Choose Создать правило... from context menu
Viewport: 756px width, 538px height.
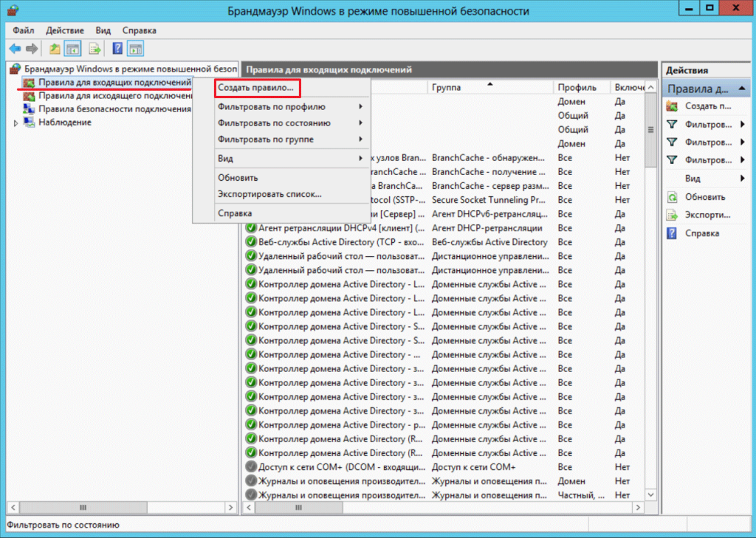pyautogui.click(x=256, y=87)
